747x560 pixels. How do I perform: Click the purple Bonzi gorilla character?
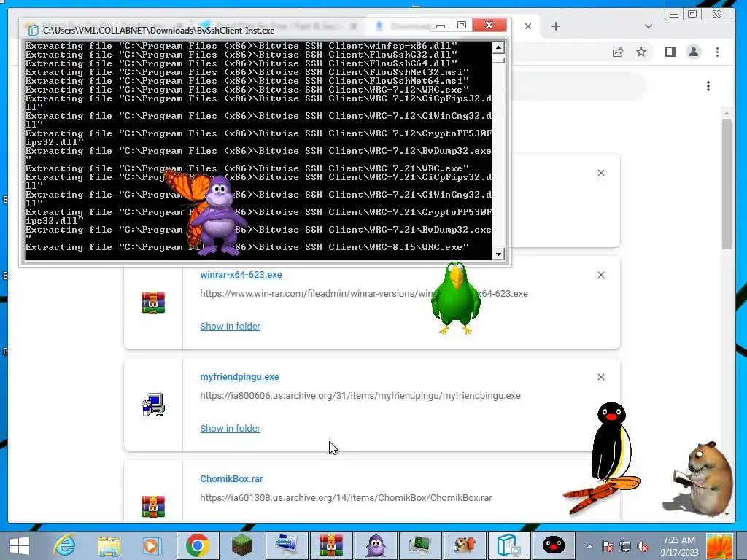tap(218, 215)
